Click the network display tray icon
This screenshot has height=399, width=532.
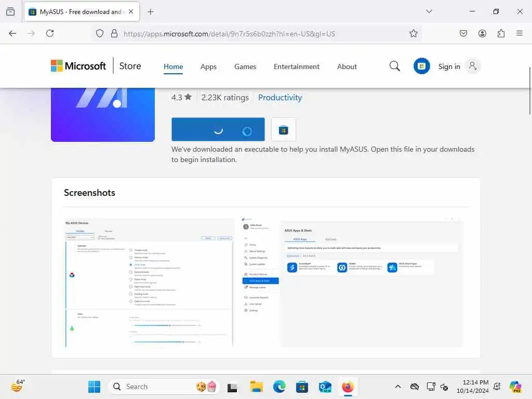pyautogui.click(x=431, y=387)
